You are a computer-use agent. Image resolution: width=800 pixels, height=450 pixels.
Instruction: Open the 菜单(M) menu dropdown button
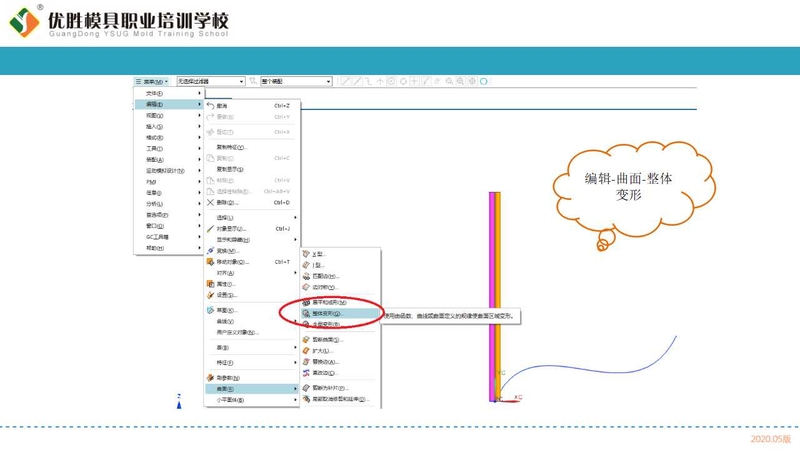(150, 81)
